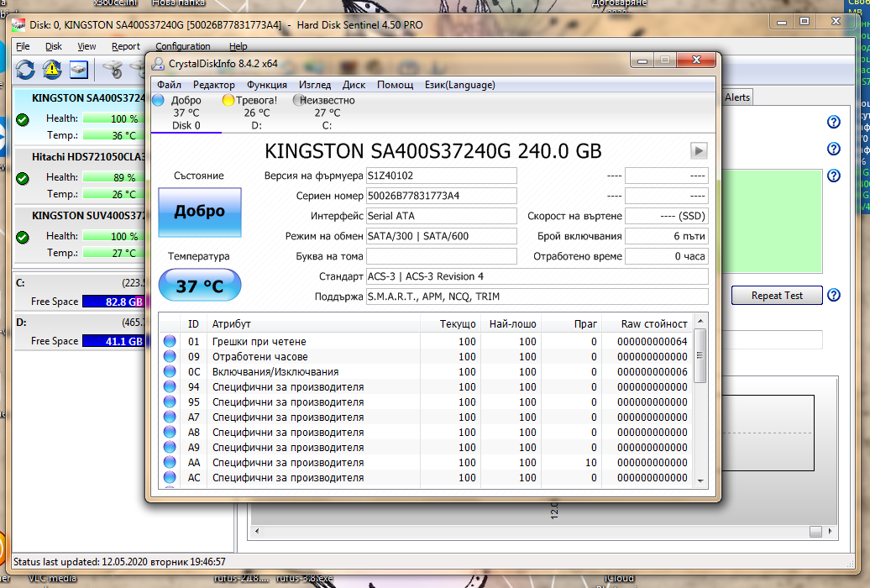870x588 pixels.
Task: Click the 37 °C temperature button
Action: click(x=200, y=286)
